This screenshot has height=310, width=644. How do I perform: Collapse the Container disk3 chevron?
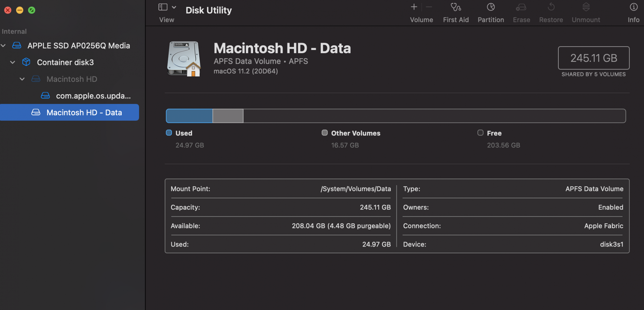tap(13, 62)
